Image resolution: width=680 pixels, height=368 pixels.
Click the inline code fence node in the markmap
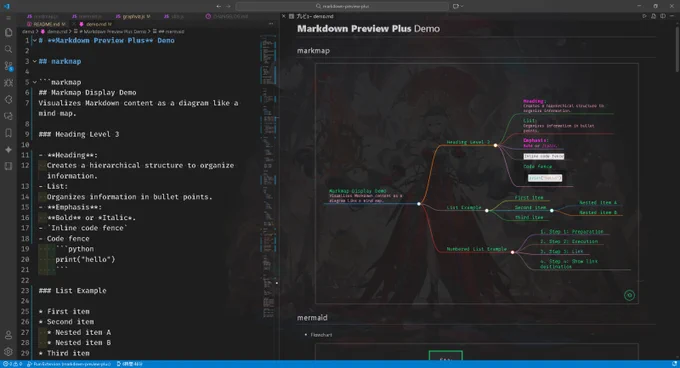point(543,156)
